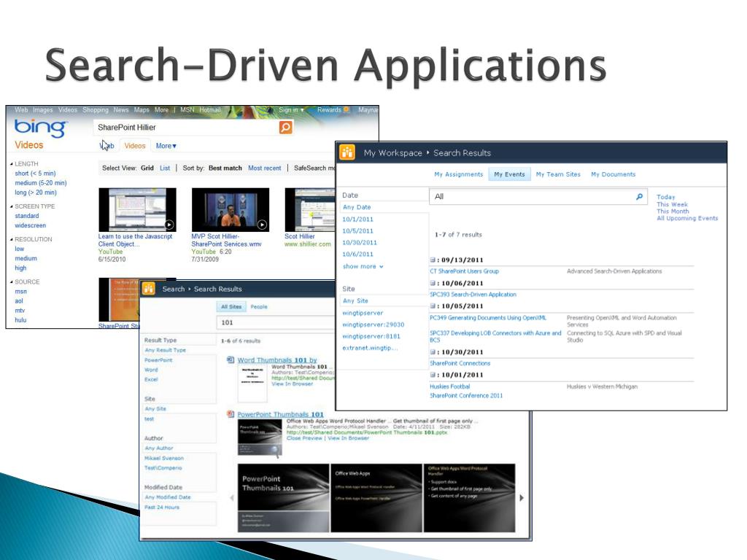The image size is (747, 560).
Task: Open the SPC393 Search-Driven Application event
Action: tap(473, 295)
